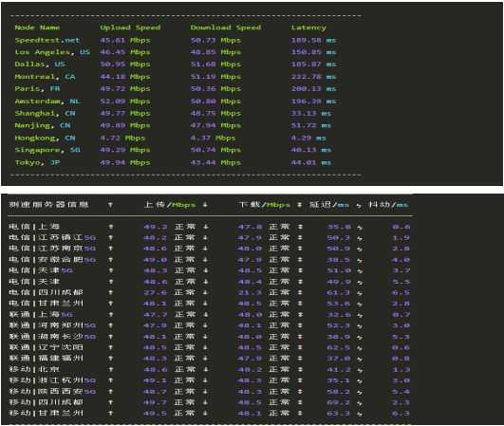Select the '电信|四川成都' server label
Viewport: 504px width, 426px height.
pos(46,292)
